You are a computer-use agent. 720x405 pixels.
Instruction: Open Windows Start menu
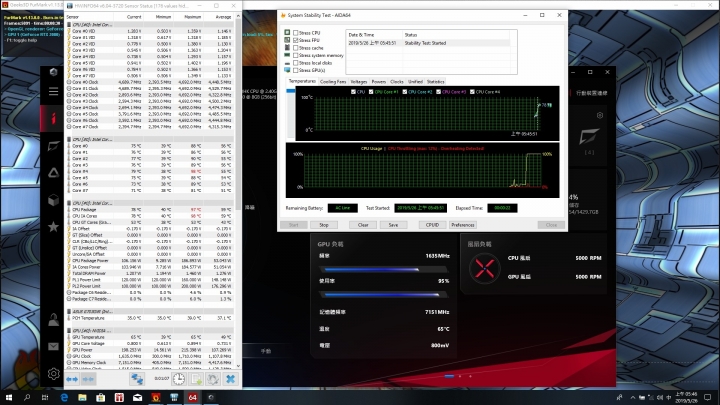(x=9, y=397)
